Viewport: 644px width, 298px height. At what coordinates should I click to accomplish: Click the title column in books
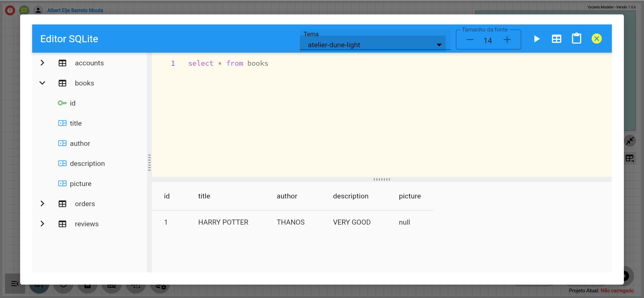pyautogui.click(x=76, y=123)
